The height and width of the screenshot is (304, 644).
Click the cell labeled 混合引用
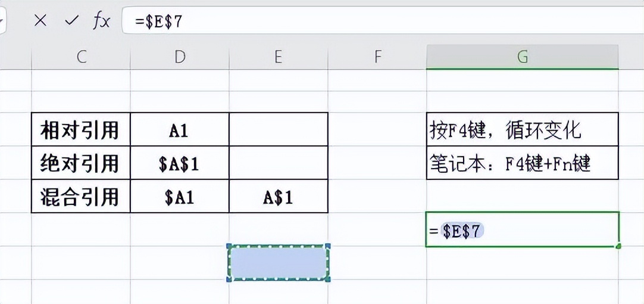point(81,196)
